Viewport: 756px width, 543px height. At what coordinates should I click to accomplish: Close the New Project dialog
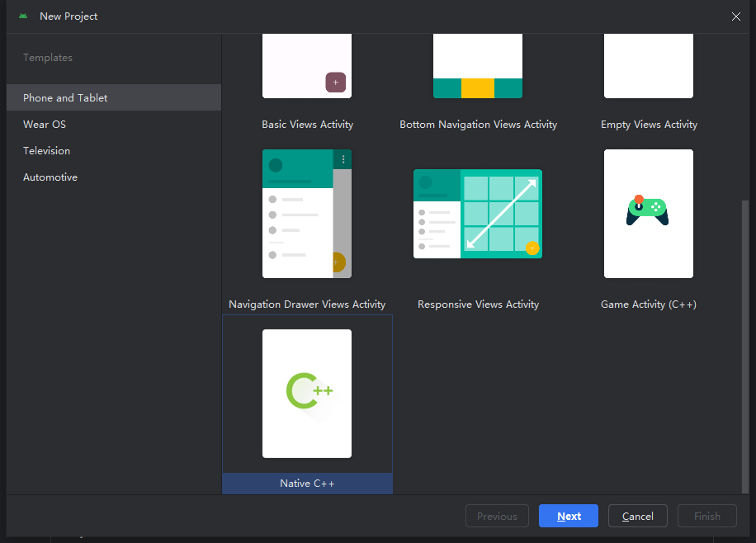[x=735, y=17]
